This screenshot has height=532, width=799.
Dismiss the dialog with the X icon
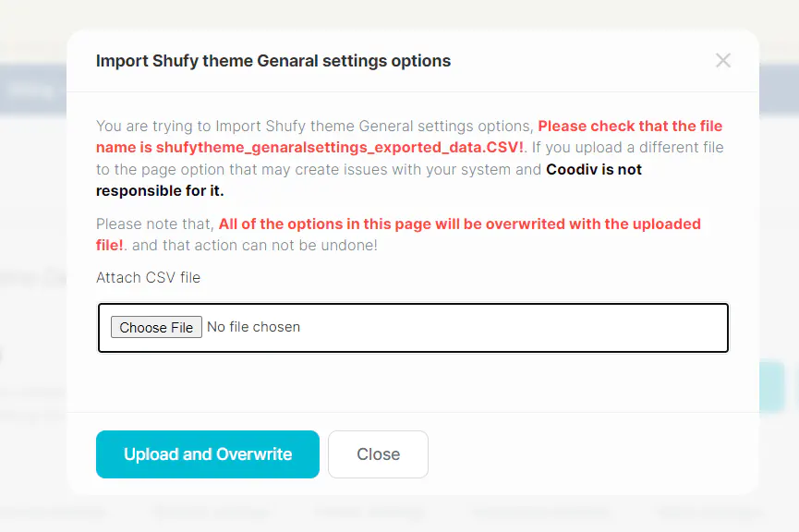coord(723,61)
